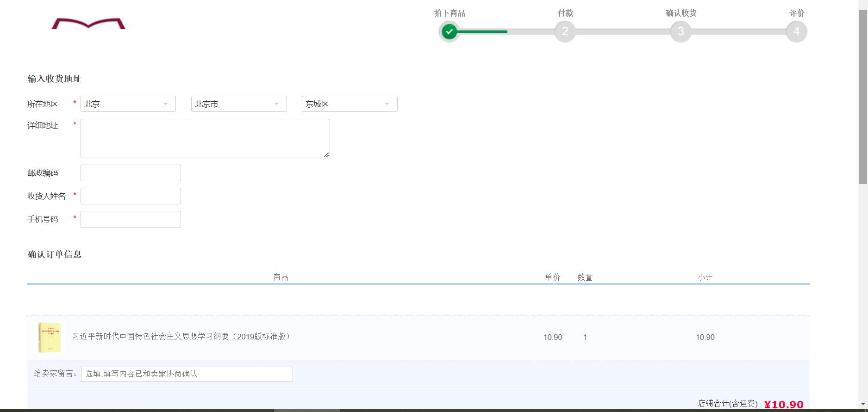Focus the 收货人姓名 input field
868x412 pixels.
point(131,196)
